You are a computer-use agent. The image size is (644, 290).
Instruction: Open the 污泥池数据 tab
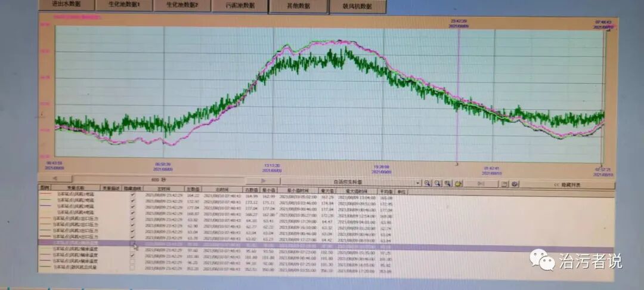(x=240, y=6)
